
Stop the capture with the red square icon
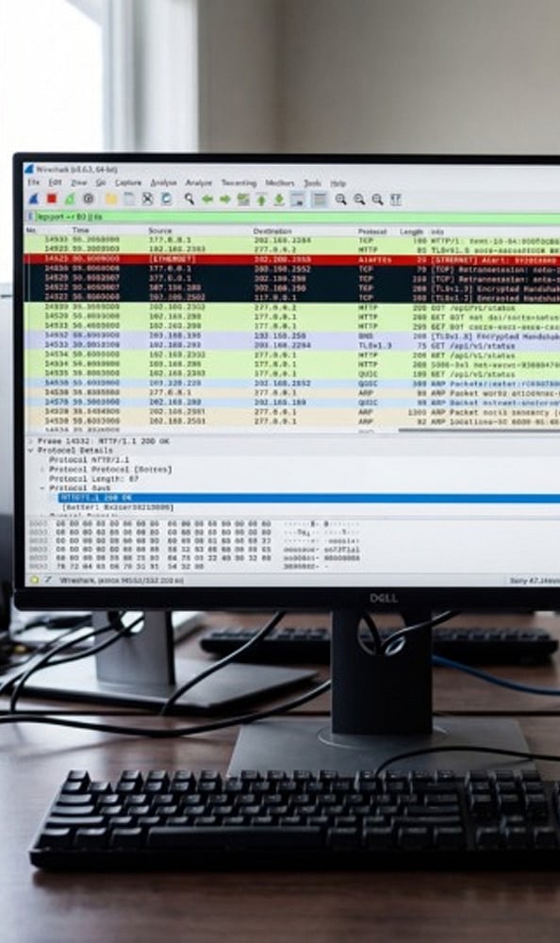click(52, 199)
